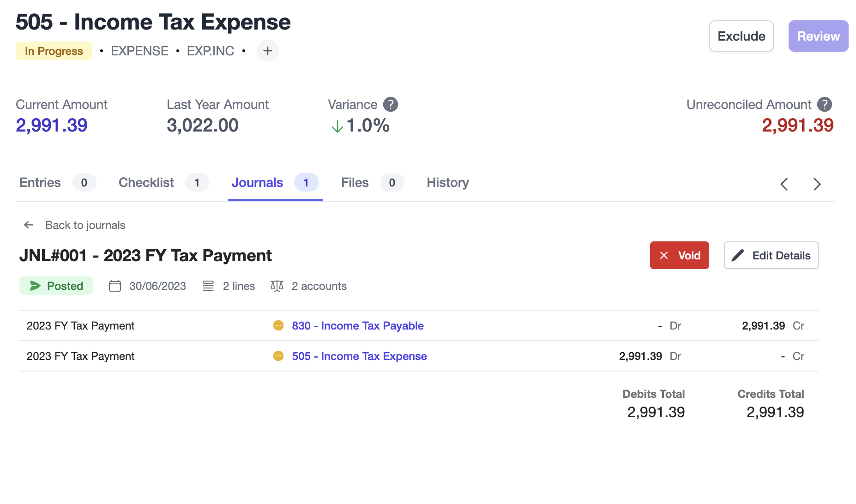The width and height of the screenshot is (856, 504).
Task: Open the History tab
Action: [x=448, y=183]
